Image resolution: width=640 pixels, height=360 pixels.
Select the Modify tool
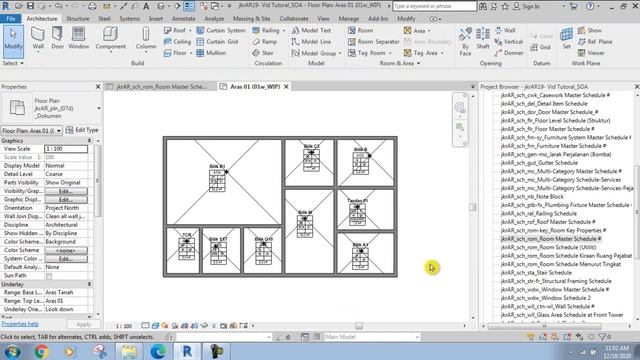point(13,41)
